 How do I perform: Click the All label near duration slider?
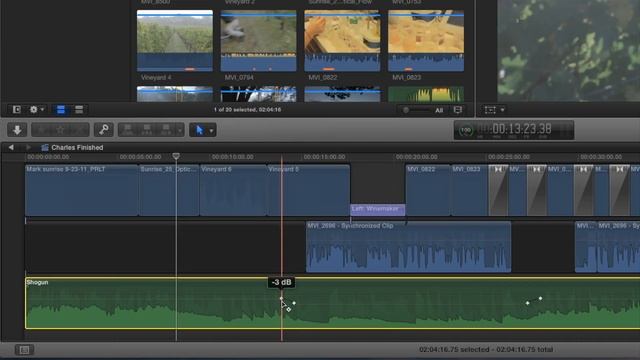tap(439, 110)
